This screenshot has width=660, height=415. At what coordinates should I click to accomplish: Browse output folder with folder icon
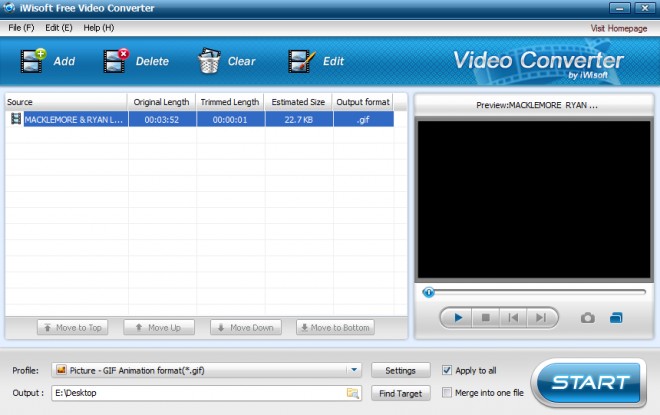tap(352, 394)
